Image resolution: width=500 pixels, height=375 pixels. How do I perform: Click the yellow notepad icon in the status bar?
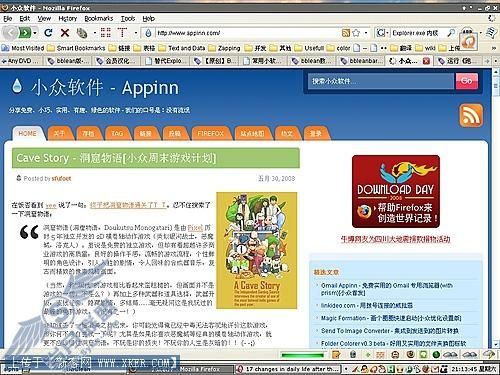[336, 354]
